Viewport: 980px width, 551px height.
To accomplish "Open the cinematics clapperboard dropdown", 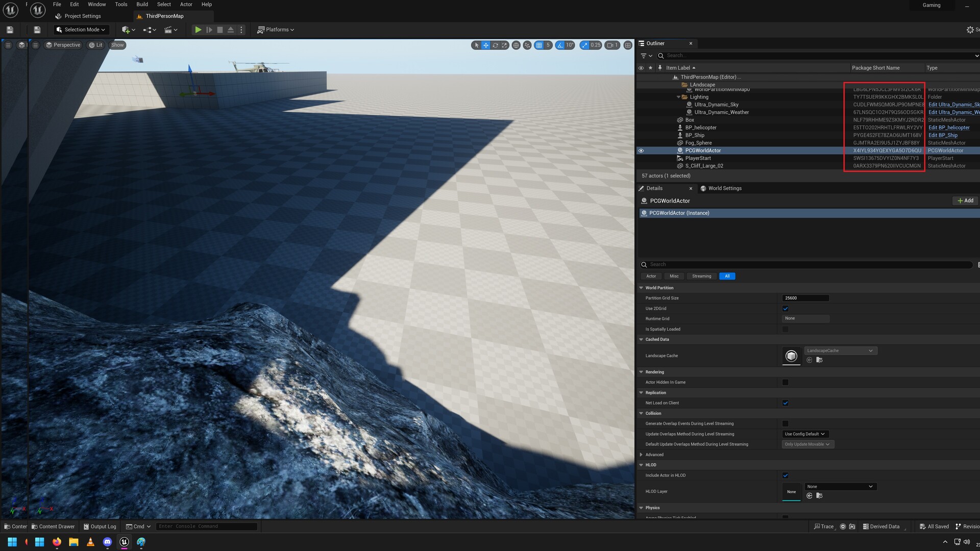I will pyautogui.click(x=170, y=30).
